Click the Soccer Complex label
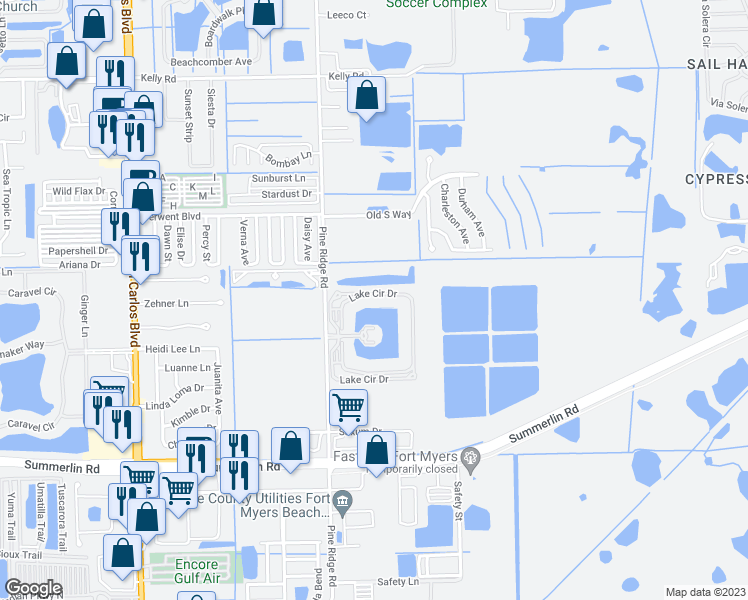This screenshot has width=748, height=600. pyautogui.click(x=436, y=4)
